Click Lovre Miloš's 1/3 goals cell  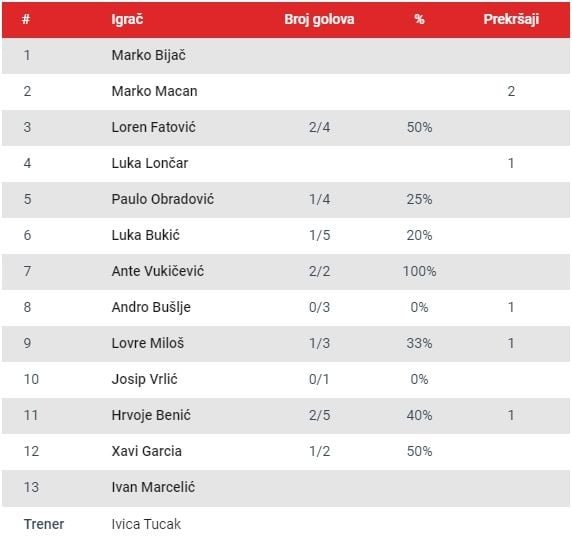[320, 343]
